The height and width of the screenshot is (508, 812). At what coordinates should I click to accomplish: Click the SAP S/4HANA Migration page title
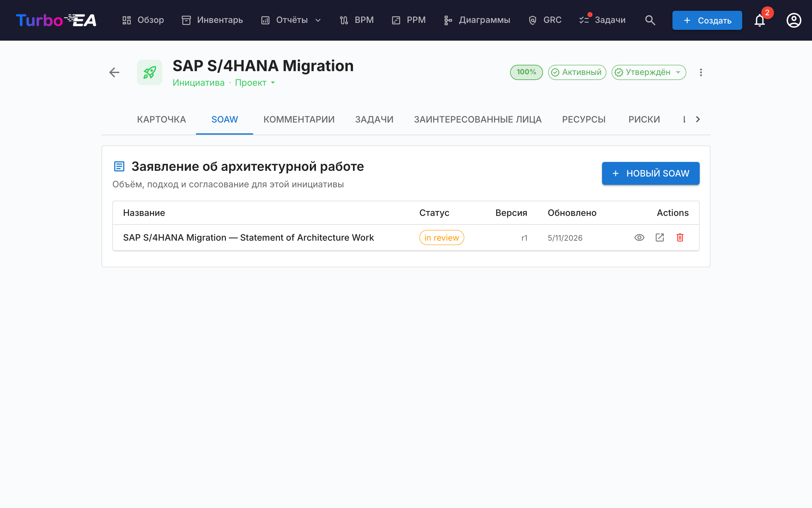click(263, 66)
